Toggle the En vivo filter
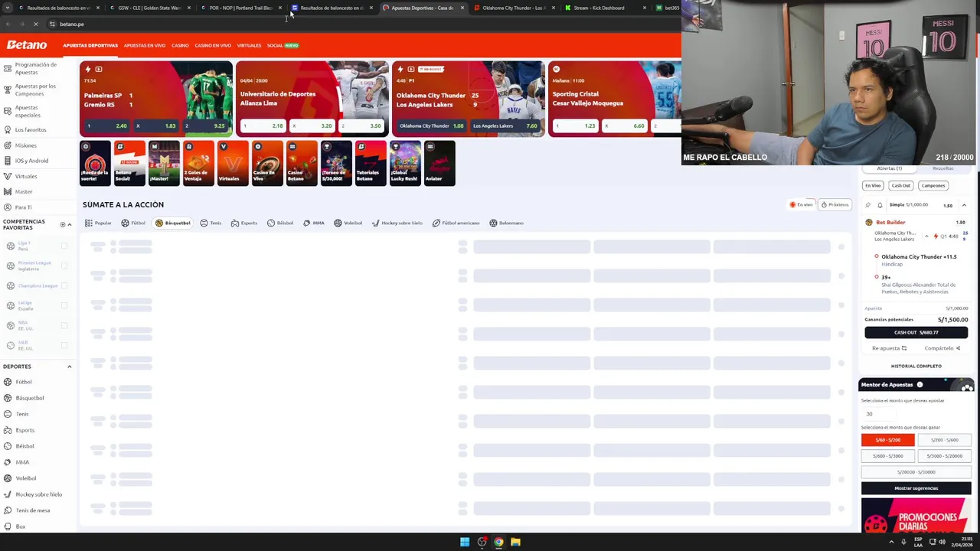The width and height of the screenshot is (980, 551). tap(801, 204)
